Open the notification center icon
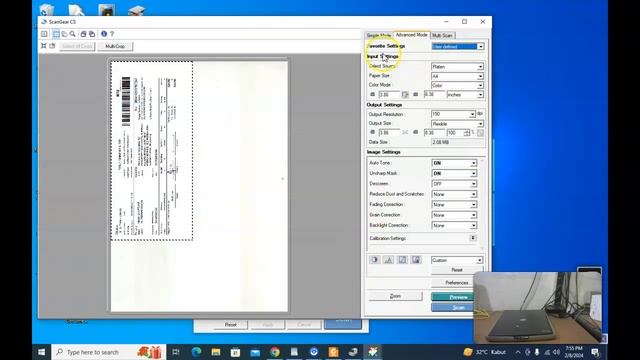Screen dimensions: 640x360 595,352
